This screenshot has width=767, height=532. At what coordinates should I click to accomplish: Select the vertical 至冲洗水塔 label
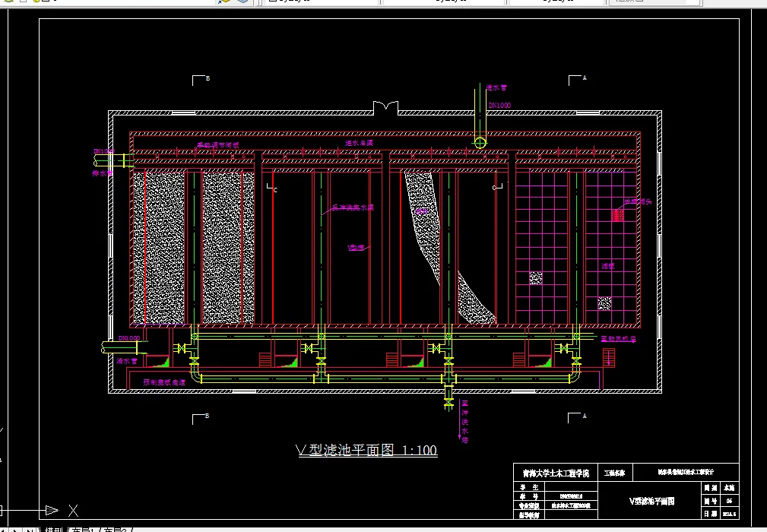[x=464, y=422]
